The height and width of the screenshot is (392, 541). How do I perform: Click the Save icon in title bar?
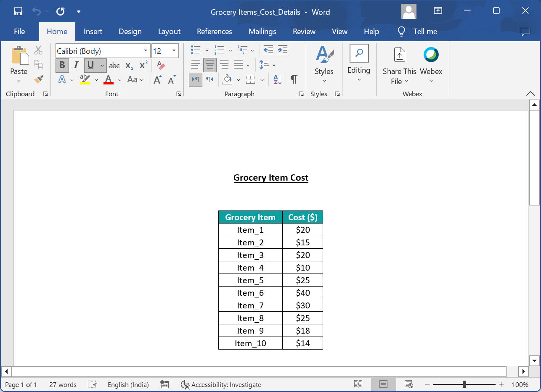click(x=18, y=11)
